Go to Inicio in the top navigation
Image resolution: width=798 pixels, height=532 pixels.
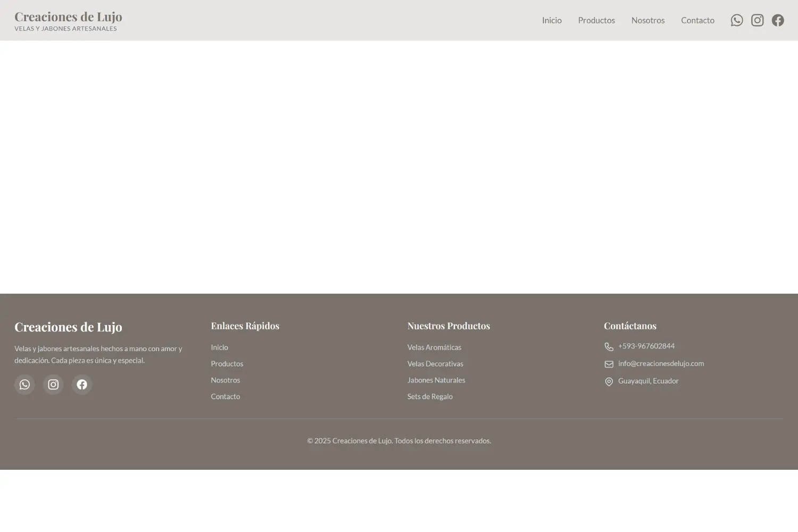pos(552,20)
